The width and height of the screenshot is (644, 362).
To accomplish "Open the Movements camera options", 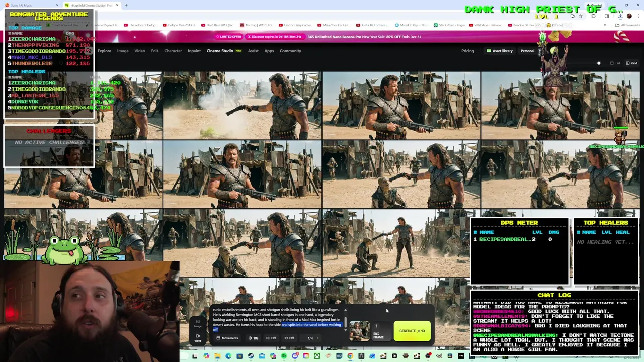I will click(227, 338).
